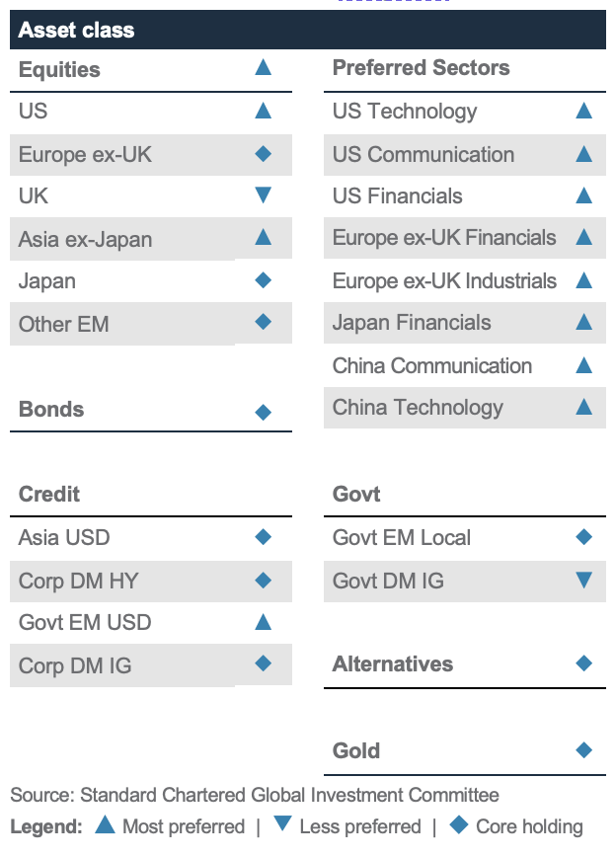This screenshot has width=616, height=857.
Task: Click the Europe ex-UK Industrials label
Action: (444, 281)
